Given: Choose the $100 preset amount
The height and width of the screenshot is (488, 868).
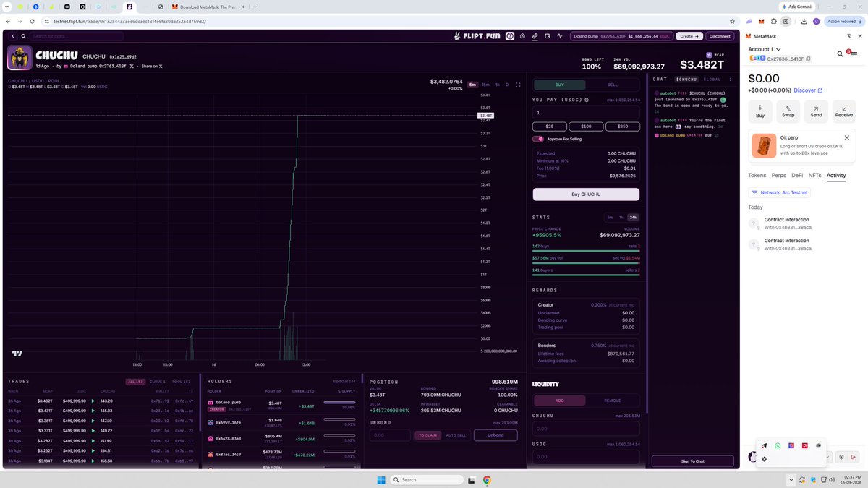Looking at the screenshot, I should pos(586,127).
